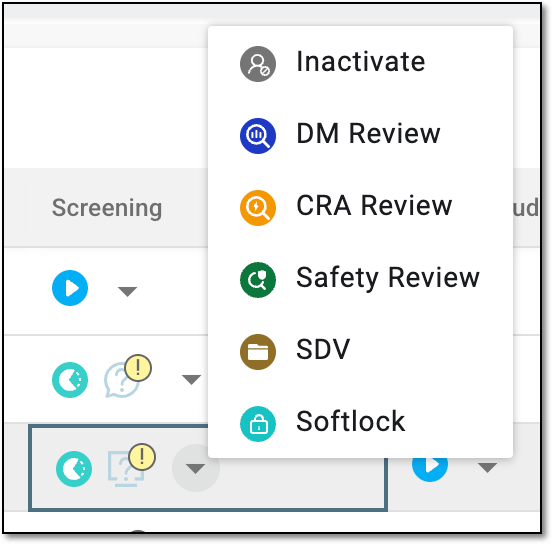Toggle the circled dropdown arrow in highlighted row

196,468
